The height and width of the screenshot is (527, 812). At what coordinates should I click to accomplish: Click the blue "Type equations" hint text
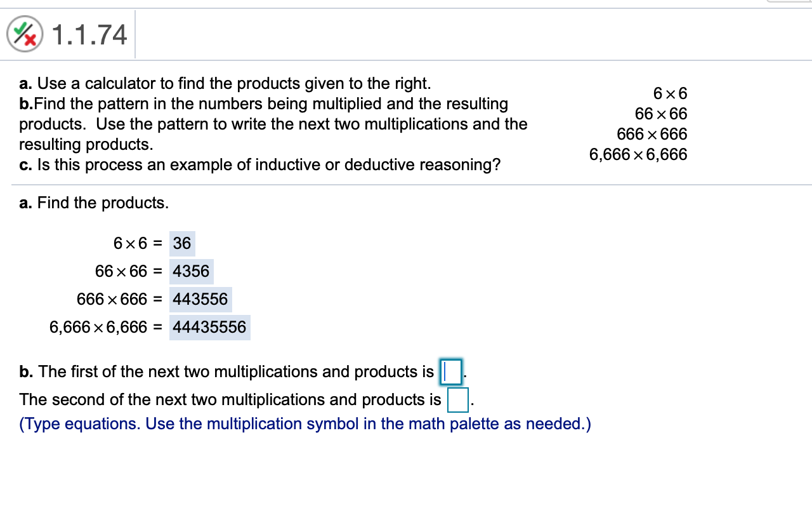pyautogui.click(x=304, y=424)
